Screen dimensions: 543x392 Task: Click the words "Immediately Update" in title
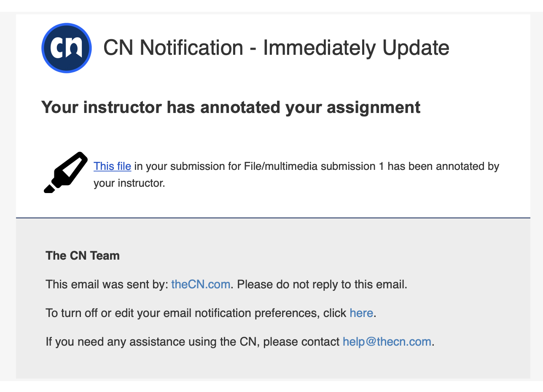[x=356, y=48]
